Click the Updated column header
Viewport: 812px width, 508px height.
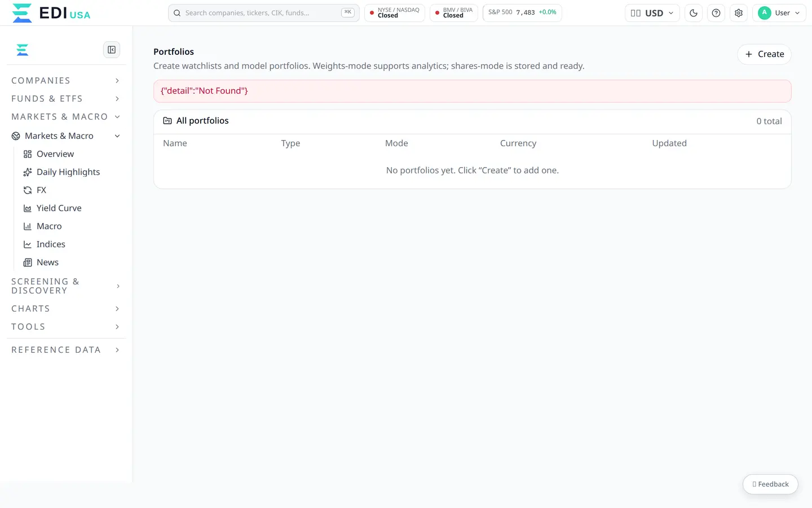click(x=669, y=143)
